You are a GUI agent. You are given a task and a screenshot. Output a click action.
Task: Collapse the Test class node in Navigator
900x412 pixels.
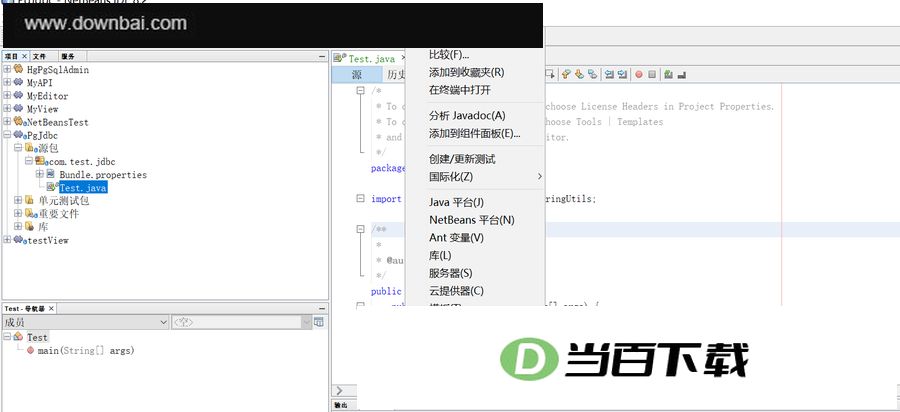coord(7,337)
